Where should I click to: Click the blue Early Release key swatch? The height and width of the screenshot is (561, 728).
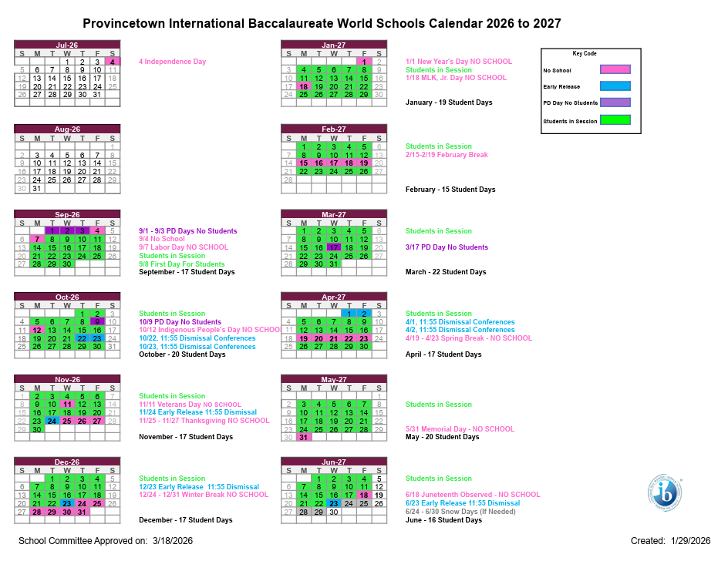pos(615,86)
